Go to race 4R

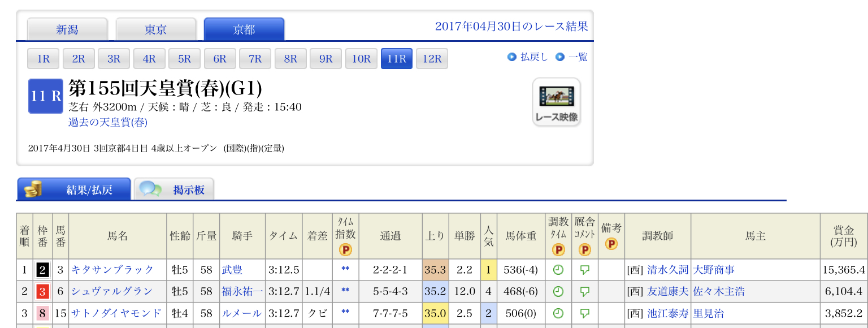[x=149, y=59]
